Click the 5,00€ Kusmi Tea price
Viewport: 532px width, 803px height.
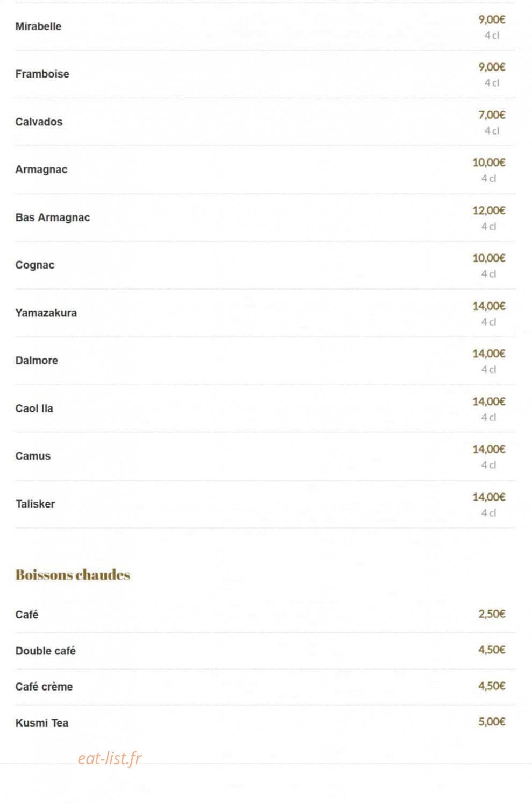[x=492, y=722]
